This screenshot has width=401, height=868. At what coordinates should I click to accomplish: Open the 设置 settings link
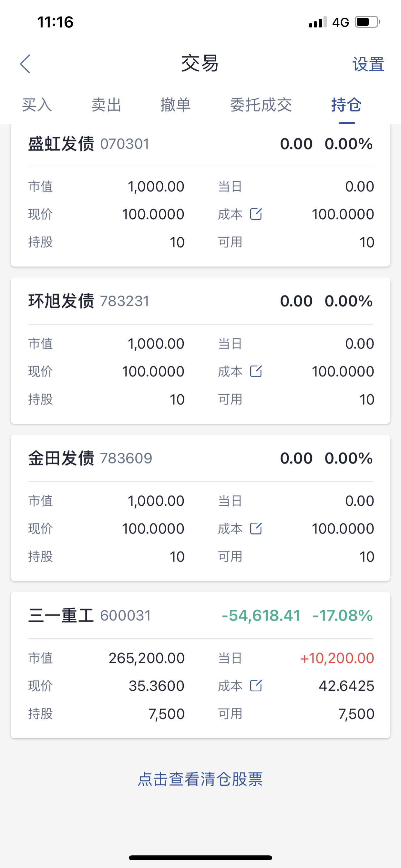point(368,64)
